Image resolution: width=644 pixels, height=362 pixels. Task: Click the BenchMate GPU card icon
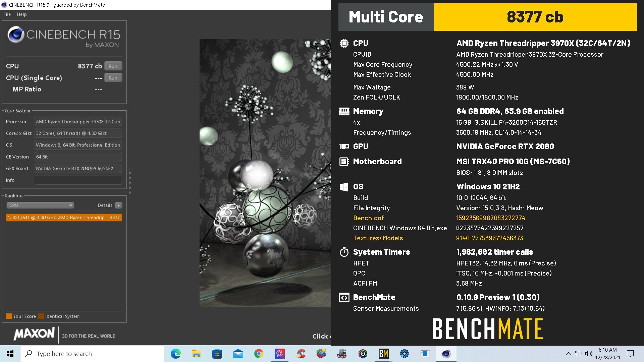point(344,146)
